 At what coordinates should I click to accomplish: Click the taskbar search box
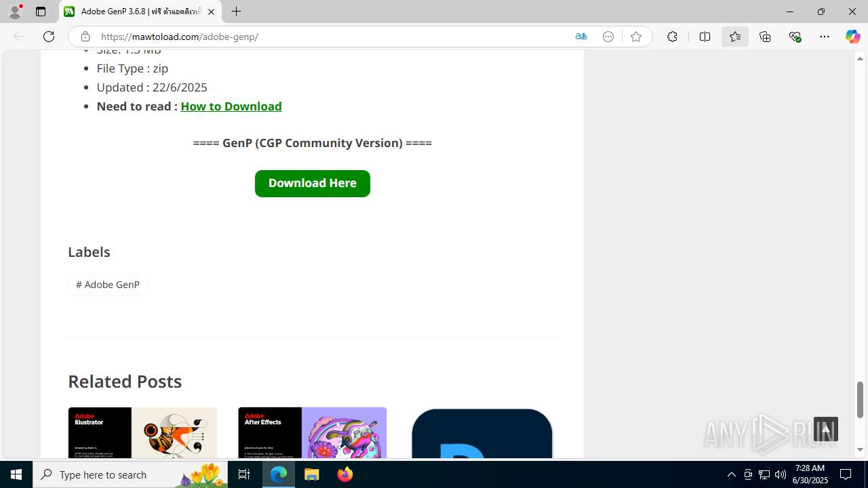click(129, 474)
